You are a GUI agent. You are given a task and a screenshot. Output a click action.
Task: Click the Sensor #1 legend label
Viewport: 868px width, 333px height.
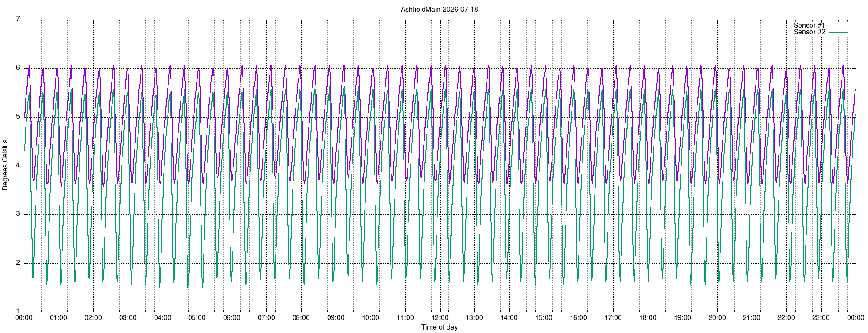(809, 26)
